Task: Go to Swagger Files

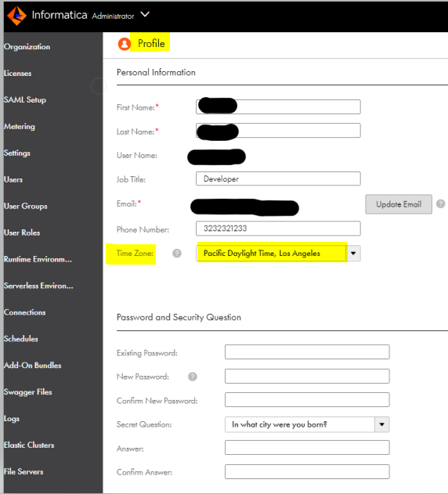Action: tap(28, 392)
